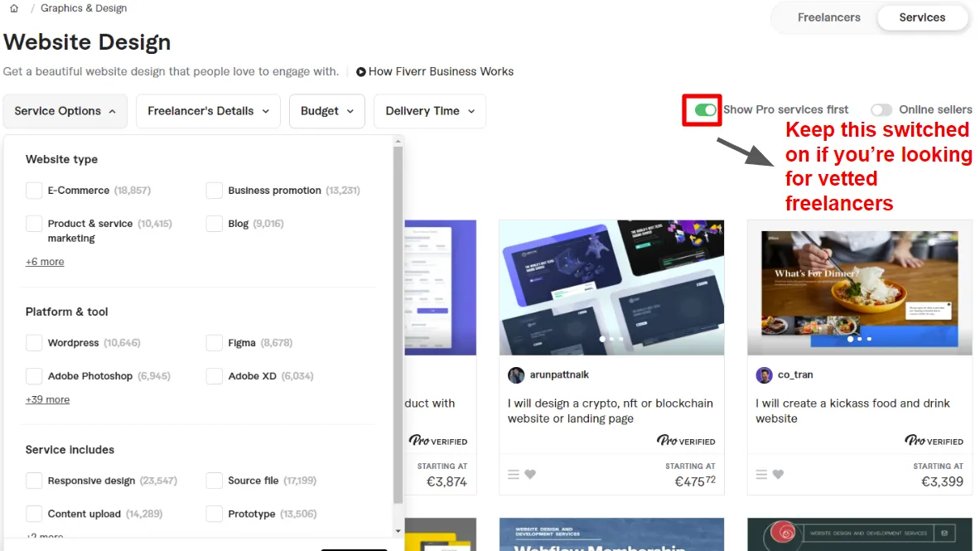Image resolution: width=980 pixels, height=551 pixels.
Task: Click the carousel dots on the crypto gig image
Action: pyautogui.click(x=611, y=339)
